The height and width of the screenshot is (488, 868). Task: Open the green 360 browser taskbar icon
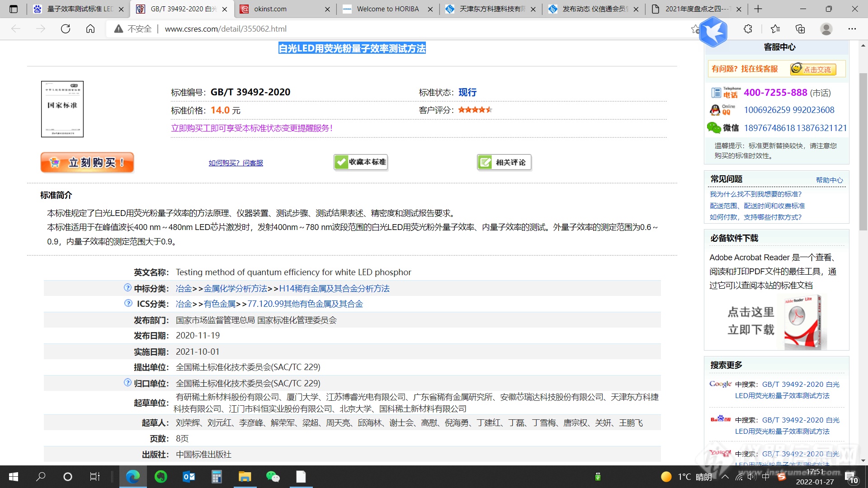point(161,477)
